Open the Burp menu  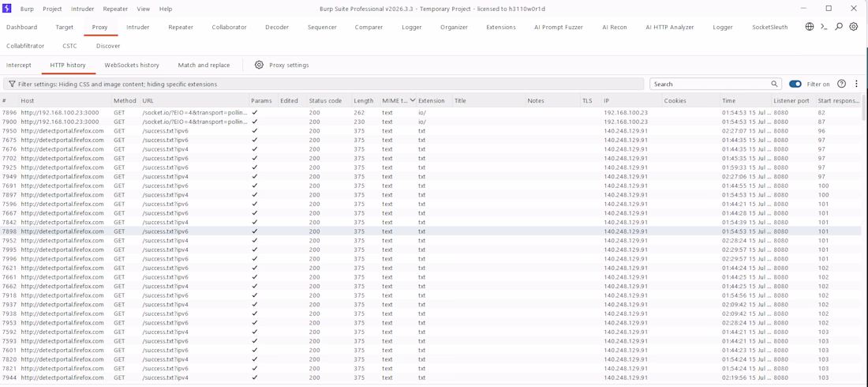[27, 9]
